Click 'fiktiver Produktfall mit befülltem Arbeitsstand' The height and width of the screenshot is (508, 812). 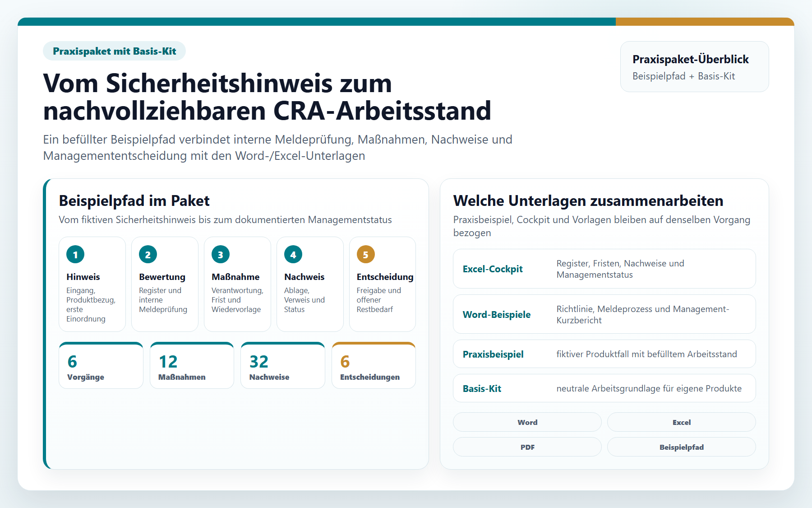[646, 354]
